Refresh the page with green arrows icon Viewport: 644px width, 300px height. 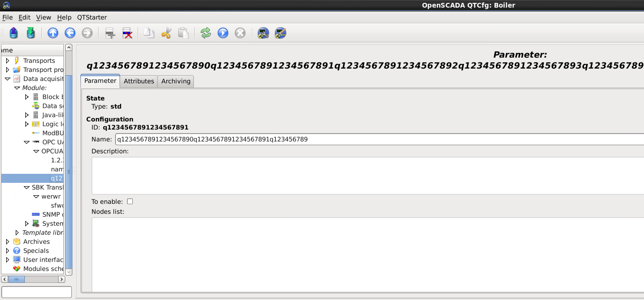pos(206,33)
